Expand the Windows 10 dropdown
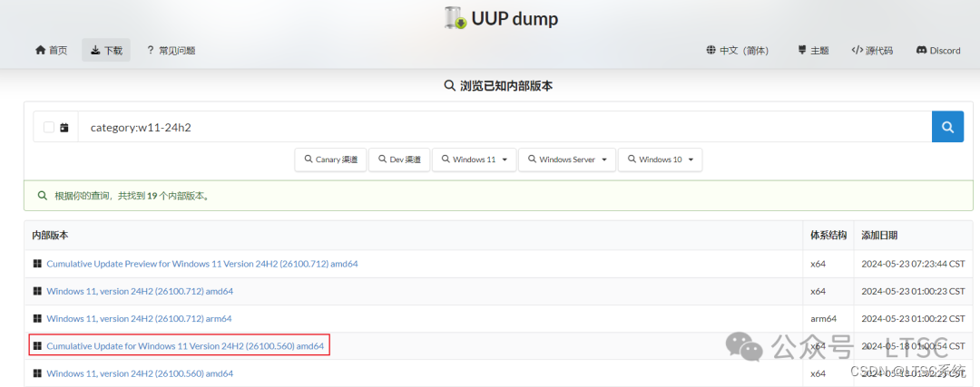Image resolution: width=980 pixels, height=387 pixels. click(660, 160)
